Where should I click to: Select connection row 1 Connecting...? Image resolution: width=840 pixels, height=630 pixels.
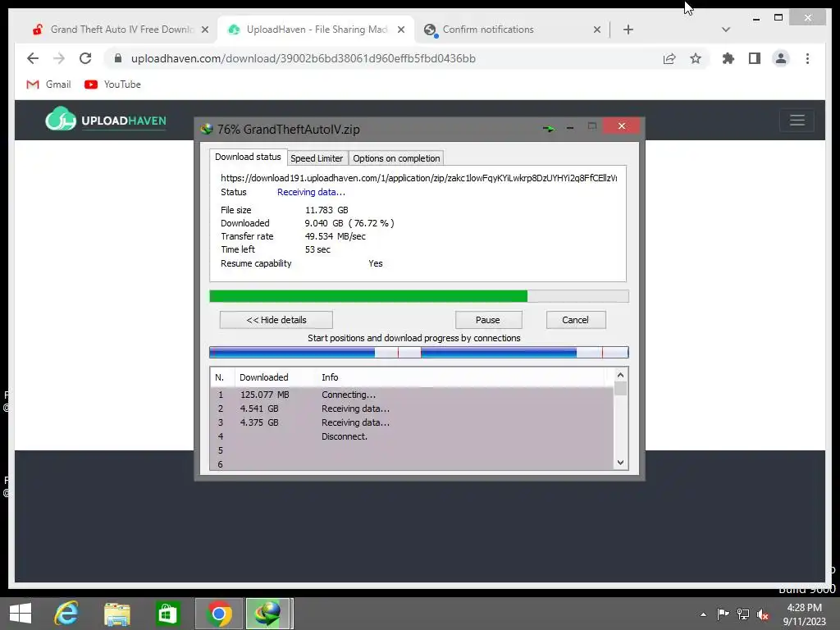click(x=412, y=395)
